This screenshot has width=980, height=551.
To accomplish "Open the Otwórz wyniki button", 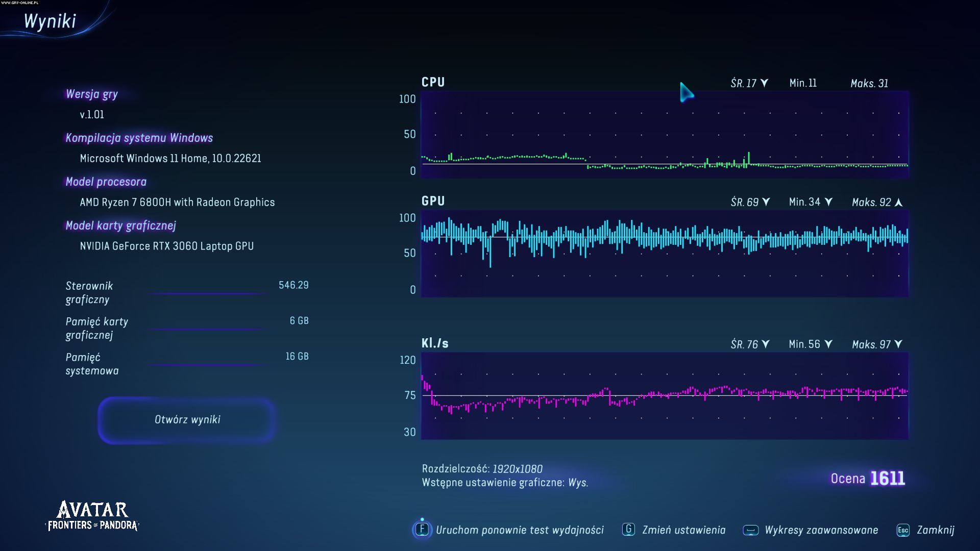I will pos(187,419).
